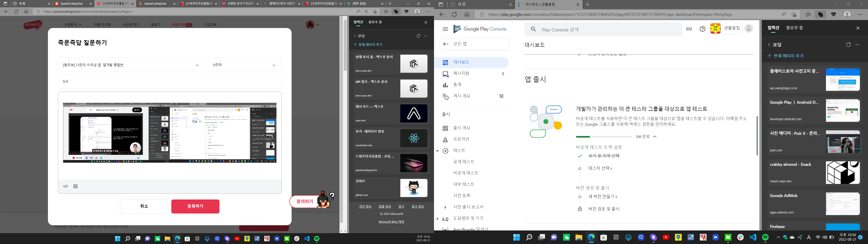Click the Google Play Console logo
This screenshot has width=868, height=244.
[x=480, y=29]
